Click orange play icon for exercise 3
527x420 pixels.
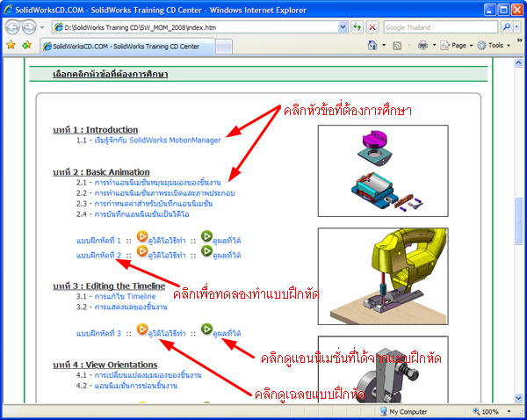[142, 329]
